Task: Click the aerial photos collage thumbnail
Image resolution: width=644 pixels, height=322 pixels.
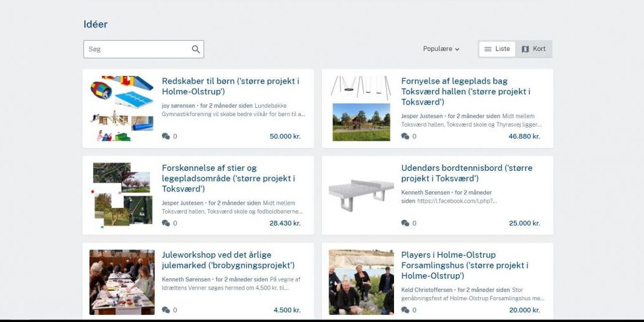Action: tap(122, 195)
